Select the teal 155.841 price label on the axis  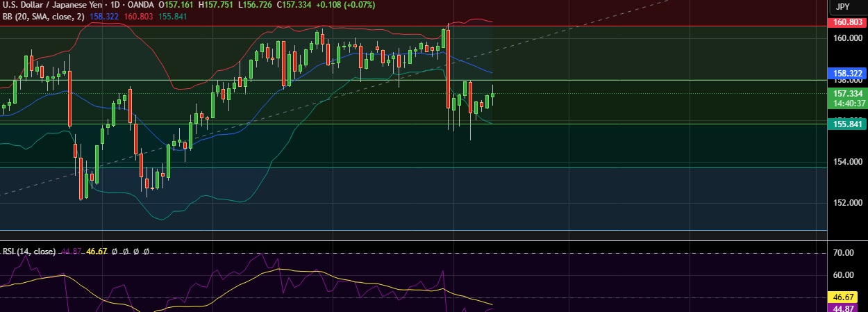pyautogui.click(x=848, y=124)
